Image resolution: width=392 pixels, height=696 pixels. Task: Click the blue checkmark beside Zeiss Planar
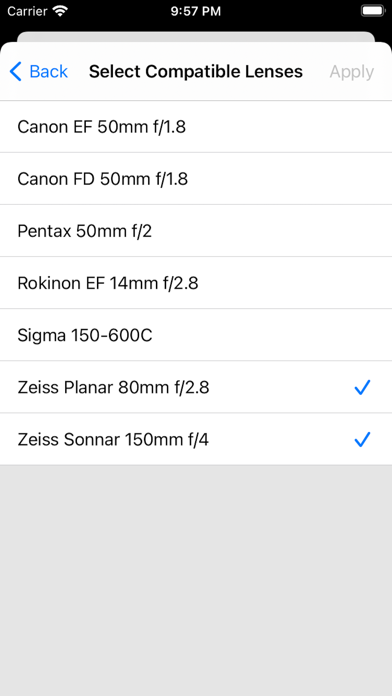click(x=362, y=388)
